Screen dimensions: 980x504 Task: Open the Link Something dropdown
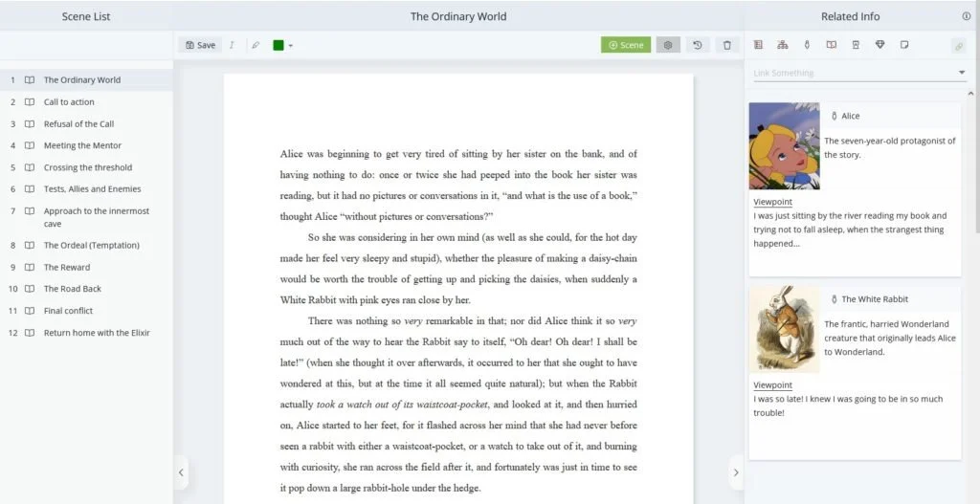pyautogui.click(x=962, y=73)
